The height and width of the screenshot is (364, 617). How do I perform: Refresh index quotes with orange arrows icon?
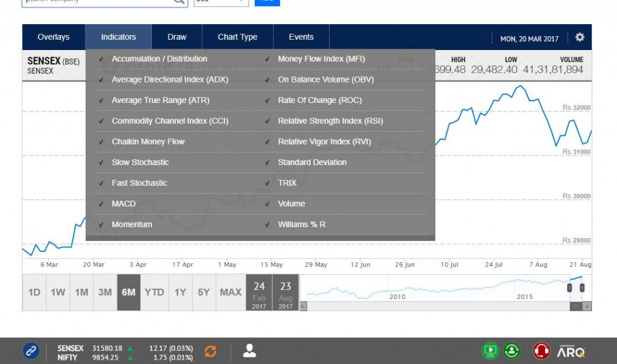pos(210,351)
